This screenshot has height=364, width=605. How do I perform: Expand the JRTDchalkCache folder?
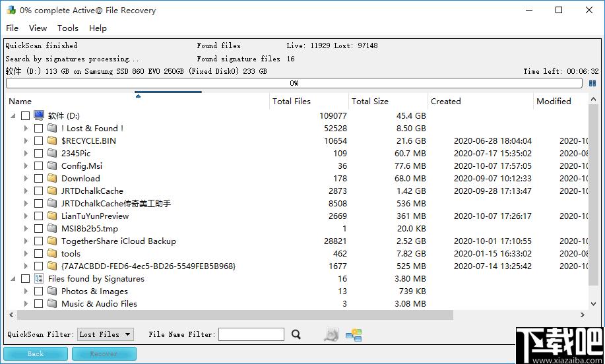click(26, 191)
